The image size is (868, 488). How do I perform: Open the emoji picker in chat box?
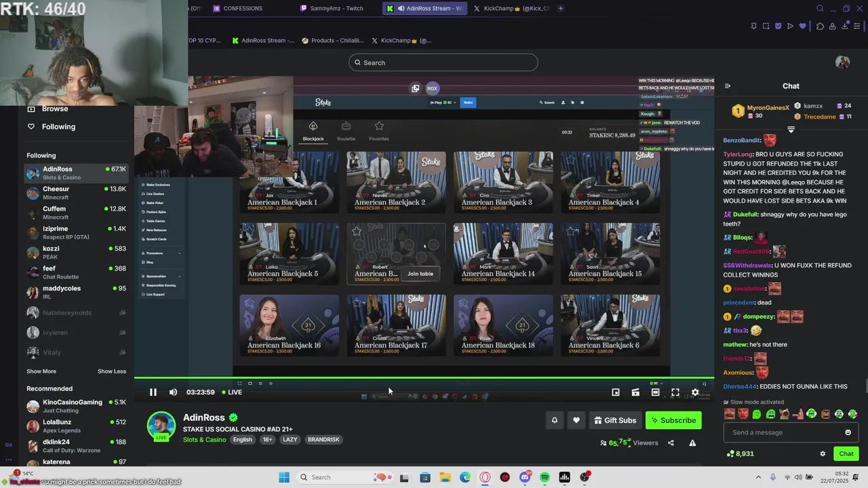848,432
